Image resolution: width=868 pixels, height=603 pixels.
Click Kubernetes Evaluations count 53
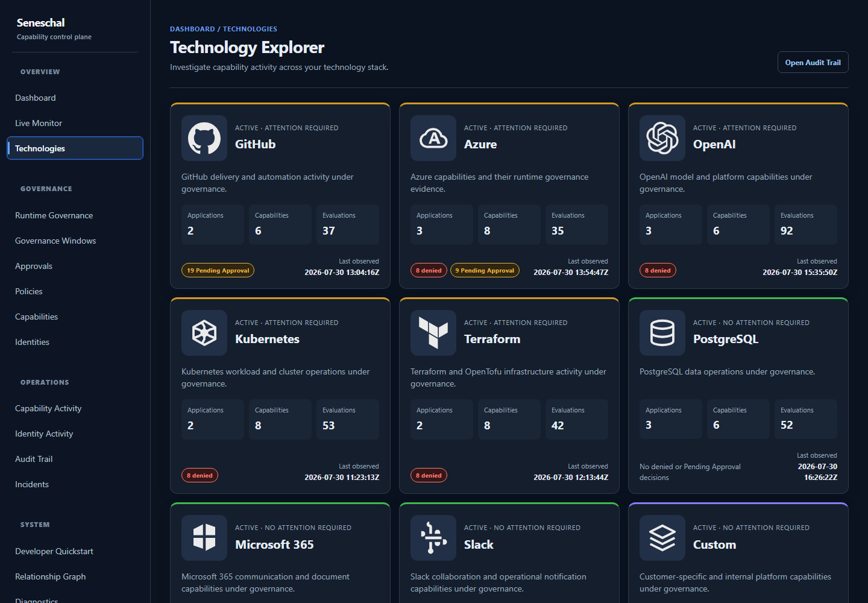coord(329,426)
